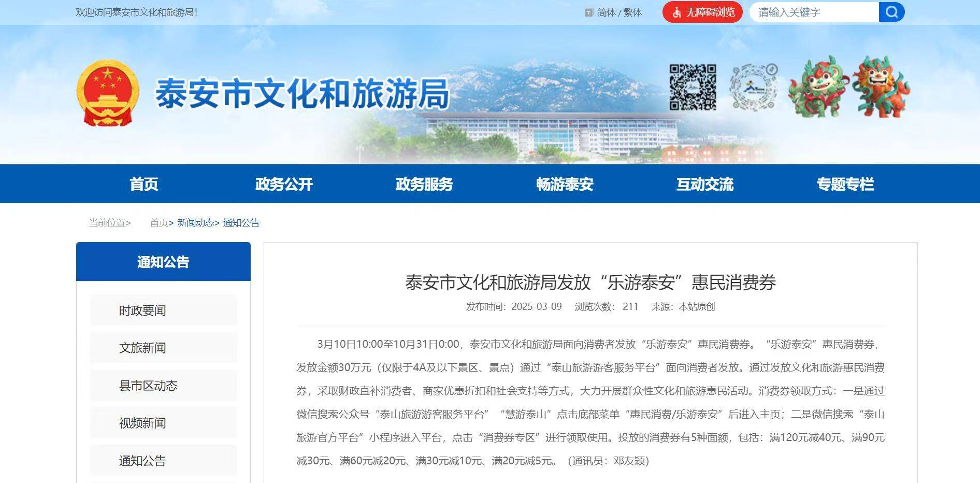Click the 当前位置 label
The height and width of the screenshot is (483, 980).
[110, 223]
